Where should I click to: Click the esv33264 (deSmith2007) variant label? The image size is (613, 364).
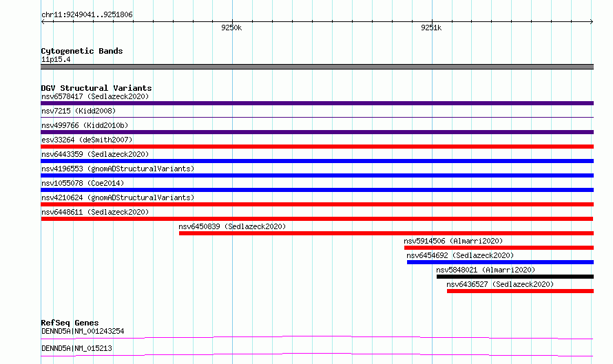[87, 140]
